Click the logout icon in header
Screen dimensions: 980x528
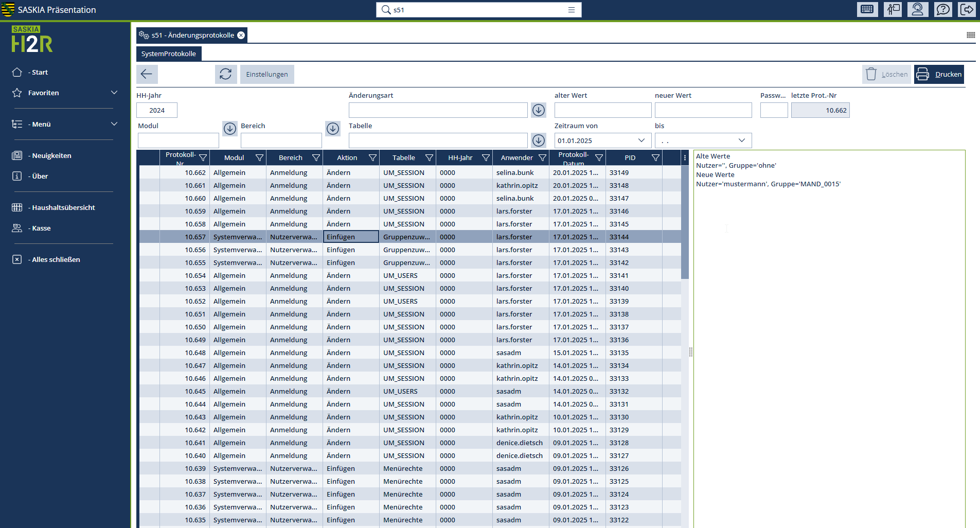click(x=967, y=9)
